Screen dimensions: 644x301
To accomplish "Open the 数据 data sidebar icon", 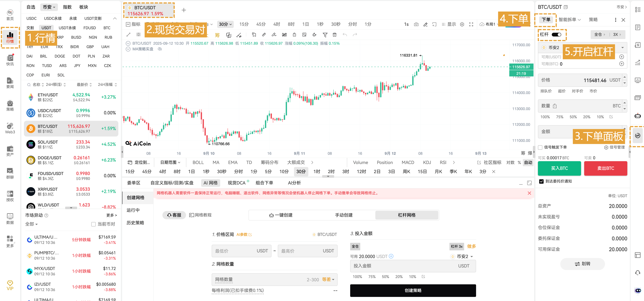I will pos(10,219).
